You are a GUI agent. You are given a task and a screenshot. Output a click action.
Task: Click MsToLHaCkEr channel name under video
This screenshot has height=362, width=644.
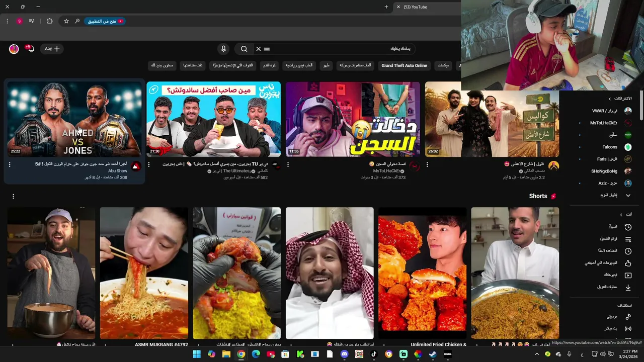click(387, 171)
